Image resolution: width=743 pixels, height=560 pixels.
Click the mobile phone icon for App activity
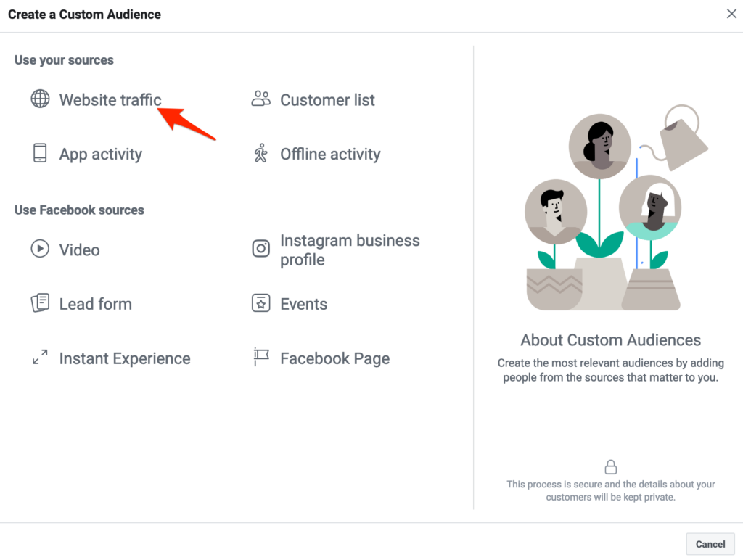(x=40, y=153)
